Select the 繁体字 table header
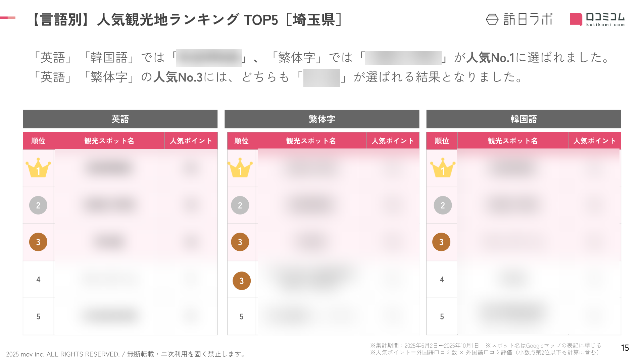644x362 pixels. [x=322, y=119]
